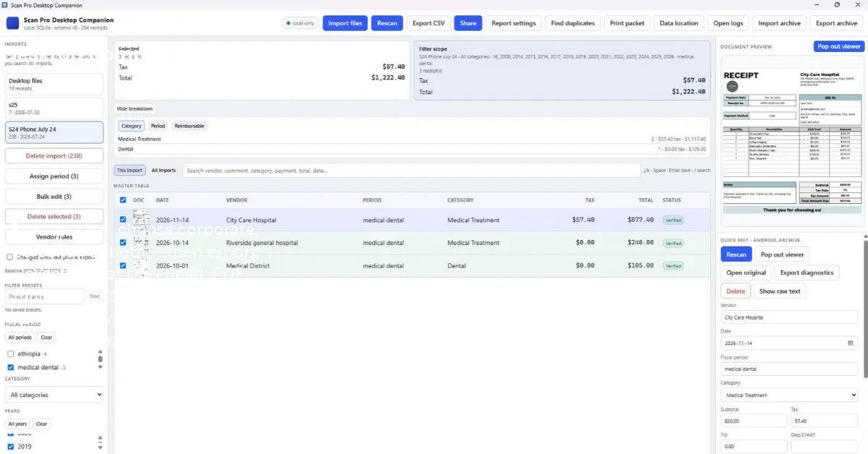Click Verified badge on City Care Hospital row
The height and width of the screenshot is (454, 868).
[x=673, y=220]
